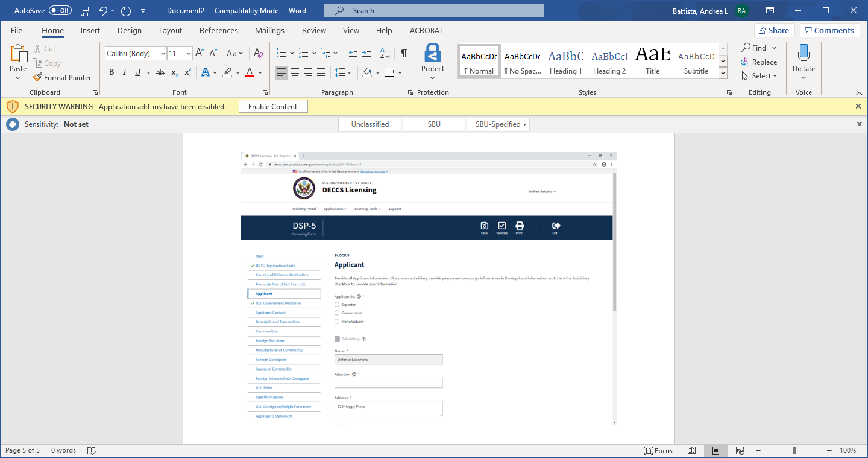The image size is (868, 458).
Task: Click the zoom slider in status bar
Action: point(794,451)
